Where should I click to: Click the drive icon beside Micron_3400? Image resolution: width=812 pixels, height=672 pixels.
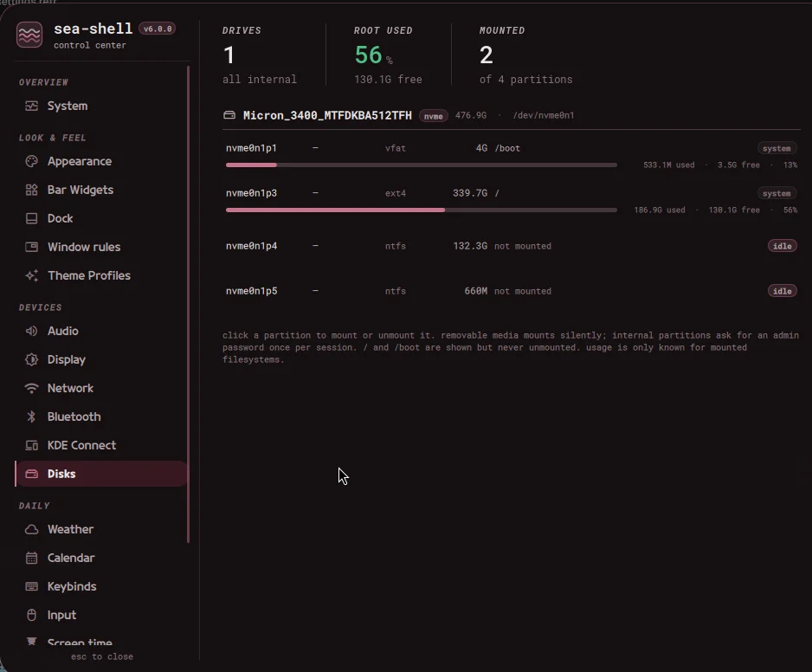[229, 115]
